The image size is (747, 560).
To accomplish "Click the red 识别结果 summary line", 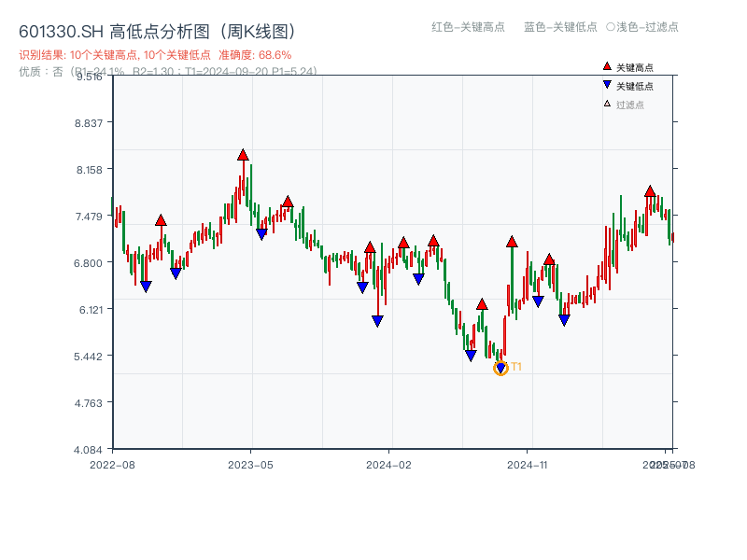I will point(155,55).
